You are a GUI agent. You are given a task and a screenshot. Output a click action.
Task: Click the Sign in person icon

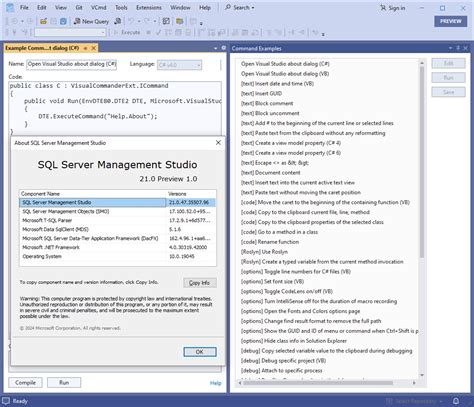pyautogui.click(x=383, y=8)
